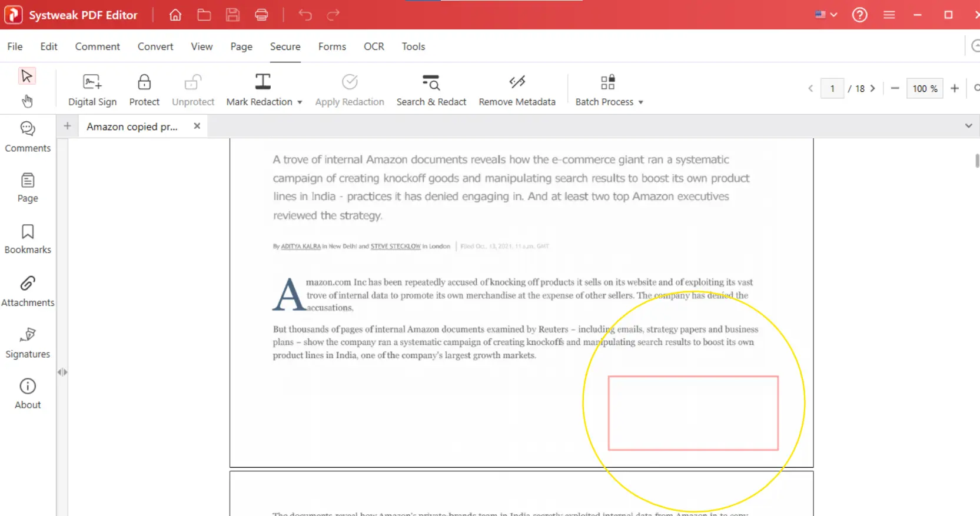Select the Amazon copied pr... document tab
Image resolution: width=980 pixels, height=516 pixels.
pos(132,126)
